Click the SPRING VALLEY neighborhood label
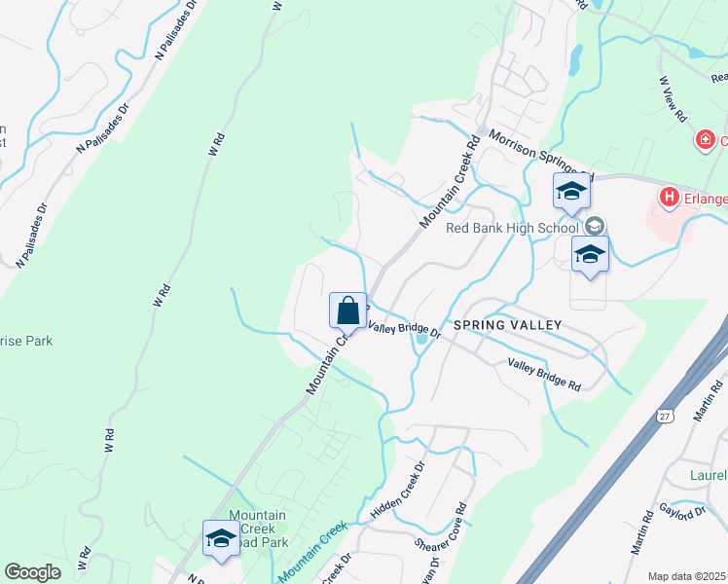This screenshot has width=728, height=584. pos(507,325)
